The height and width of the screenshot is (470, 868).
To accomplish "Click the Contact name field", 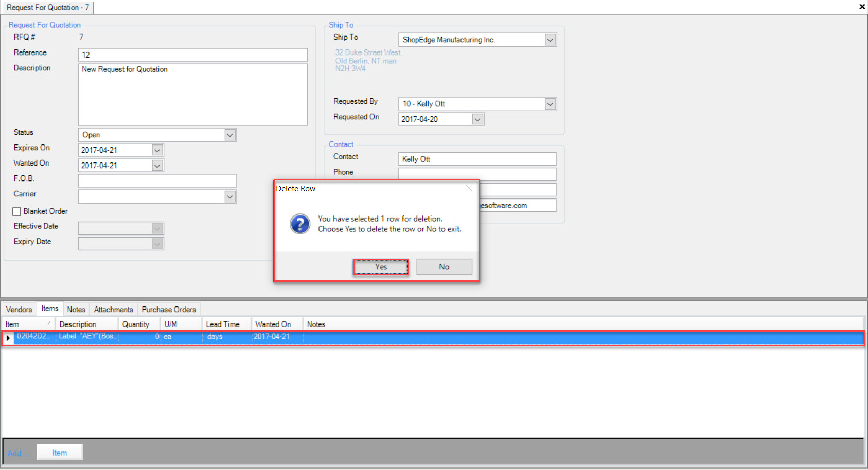I will tap(477, 159).
